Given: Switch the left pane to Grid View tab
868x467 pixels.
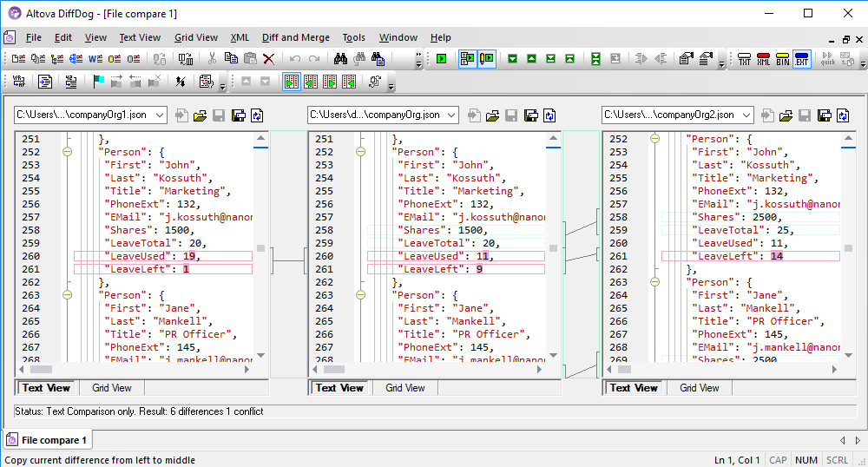Looking at the screenshot, I should tap(112, 388).
